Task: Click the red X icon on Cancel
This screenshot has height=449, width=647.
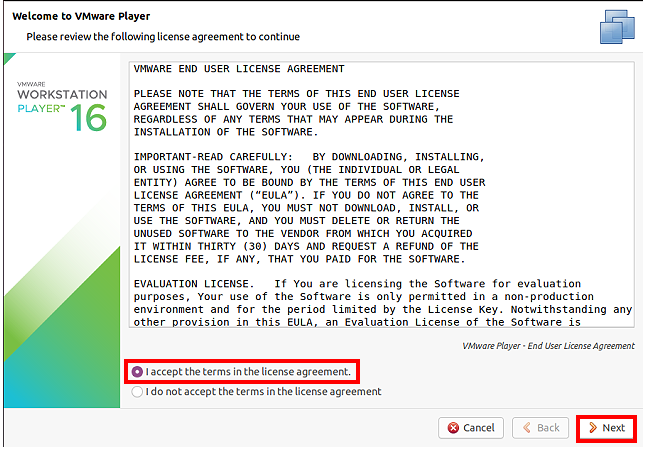Action: click(453, 428)
